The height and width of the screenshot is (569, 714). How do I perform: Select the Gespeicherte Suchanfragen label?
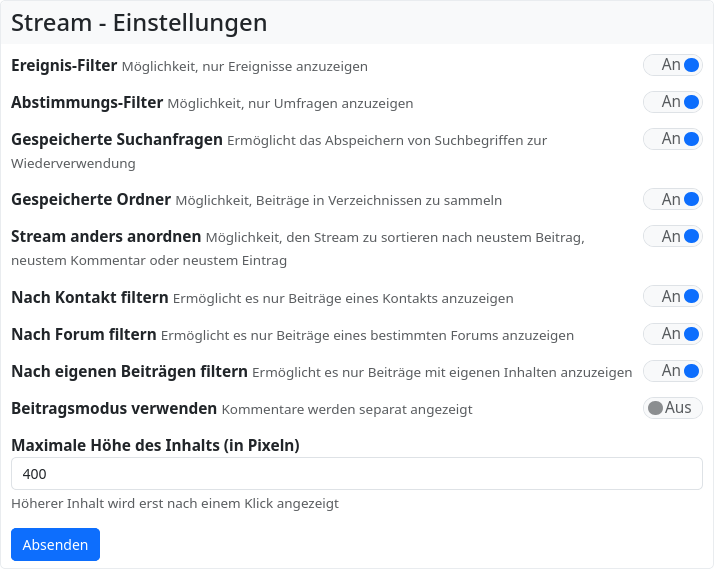click(117, 139)
